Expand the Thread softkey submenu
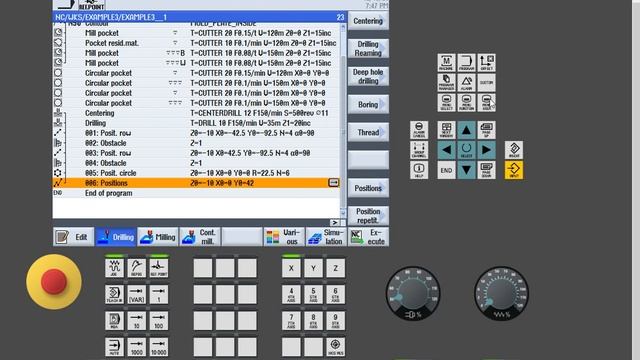Image resolution: width=640 pixels, height=360 pixels. 368,132
